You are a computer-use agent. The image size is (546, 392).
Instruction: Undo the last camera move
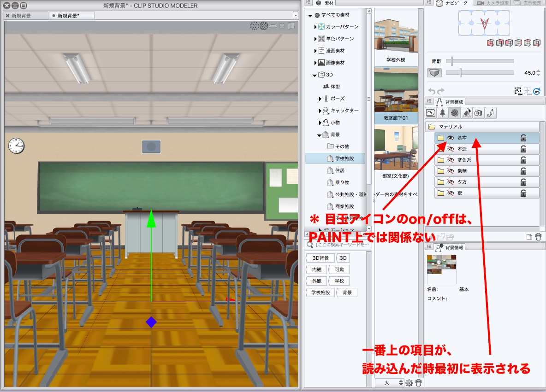[x=432, y=91]
